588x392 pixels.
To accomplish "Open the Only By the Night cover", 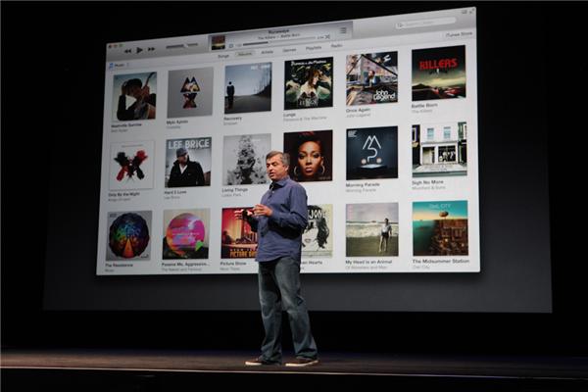I will point(131,167).
